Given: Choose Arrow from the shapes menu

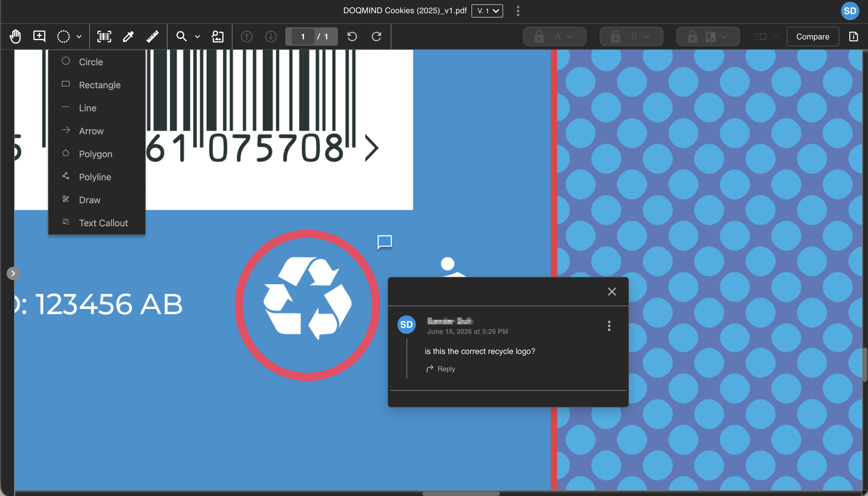Looking at the screenshot, I should (97, 131).
